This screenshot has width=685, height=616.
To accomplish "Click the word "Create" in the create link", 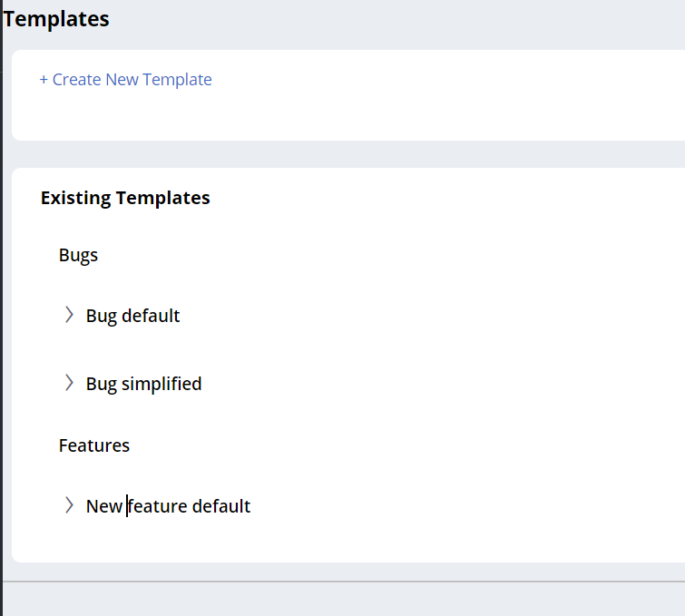I will pos(76,80).
